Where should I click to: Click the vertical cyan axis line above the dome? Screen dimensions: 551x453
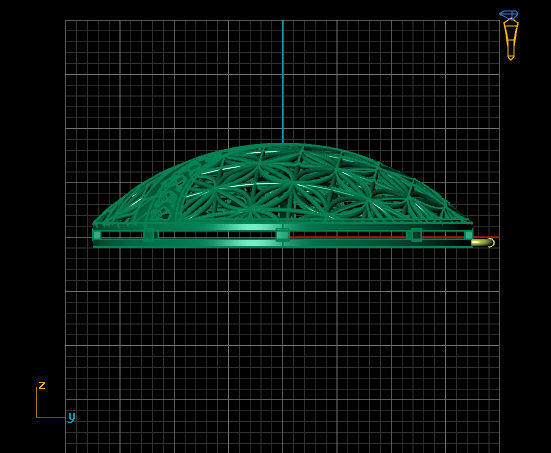pyautogui.click(x=283, y=82)
